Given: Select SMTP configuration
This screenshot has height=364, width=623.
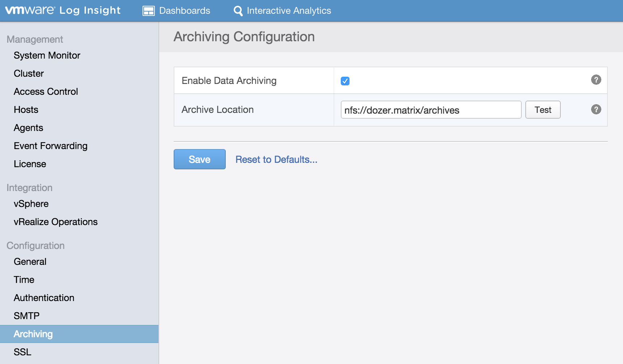Looking at the screenshot, I should (x=26, y=316).
